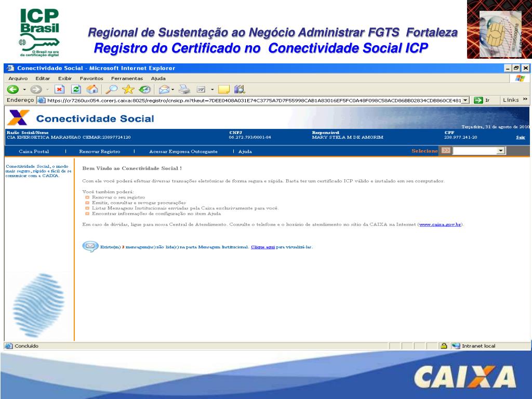Click the grey Forward arrow button

[x=36, y=89]
